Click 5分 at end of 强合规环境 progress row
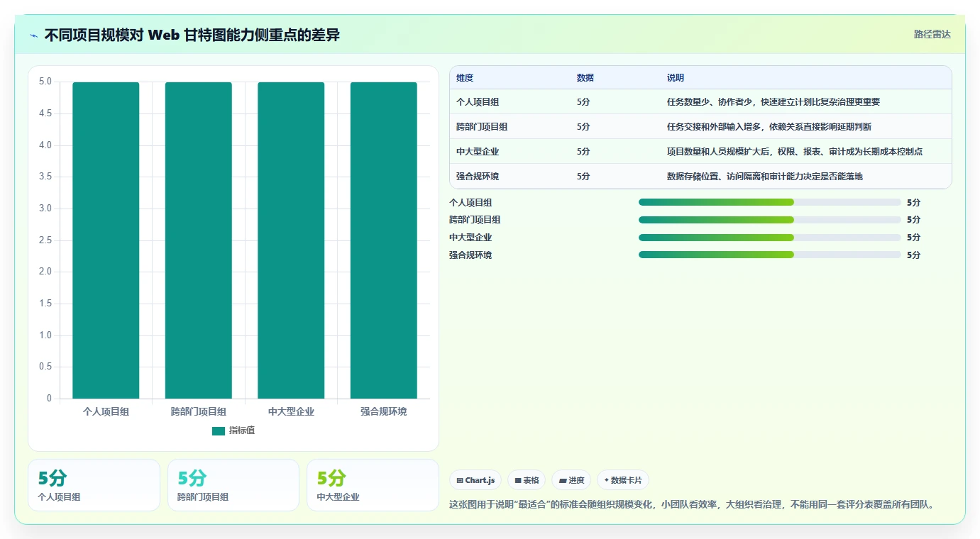Screen dimensions: 980x539 [x=913, y=255]
